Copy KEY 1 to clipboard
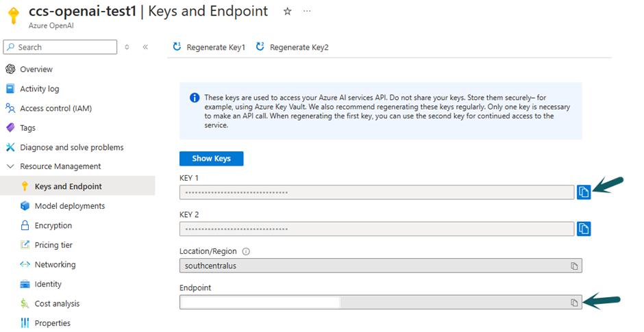The width and height of the screenshot is (644, 332). [x=584, y=192]
